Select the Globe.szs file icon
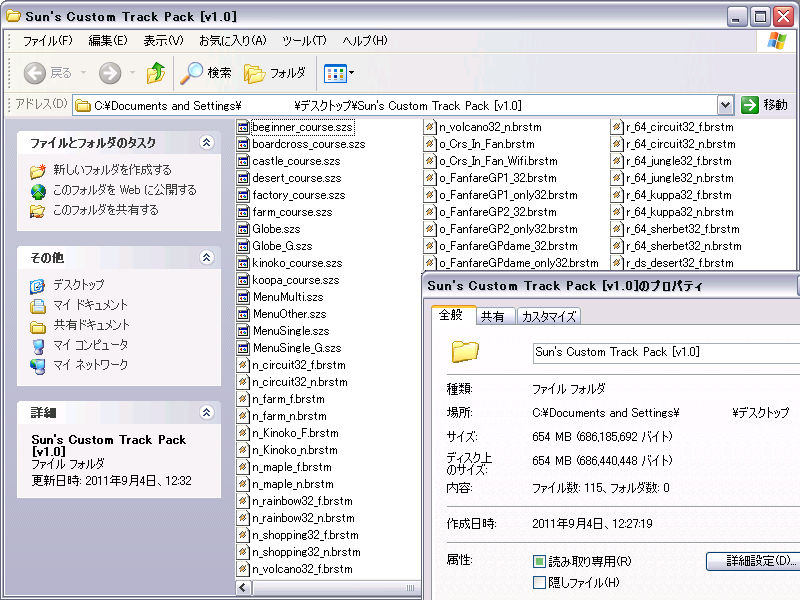 pos(243,229)
